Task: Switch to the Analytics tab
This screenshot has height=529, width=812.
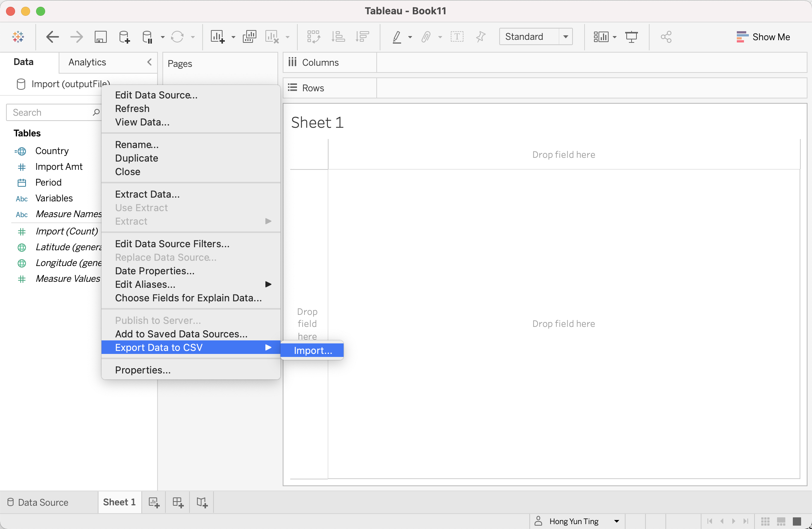Action: pos(87,62)
